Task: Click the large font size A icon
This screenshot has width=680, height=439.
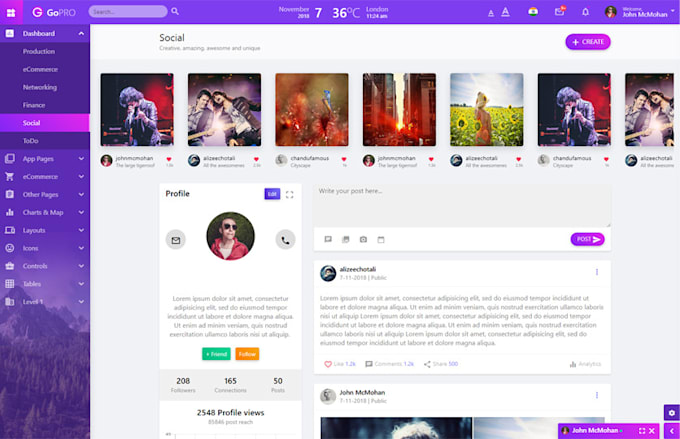Action: 505,12
